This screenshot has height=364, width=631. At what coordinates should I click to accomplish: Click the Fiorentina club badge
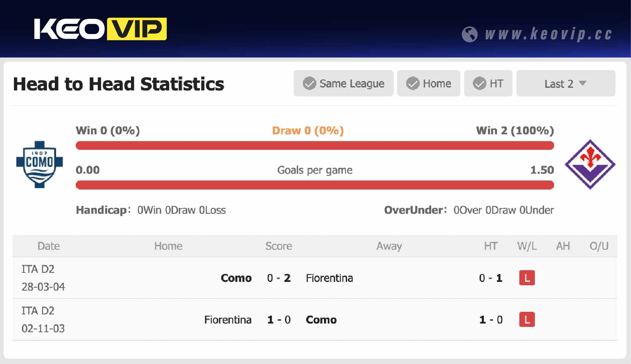pos(590,165)
